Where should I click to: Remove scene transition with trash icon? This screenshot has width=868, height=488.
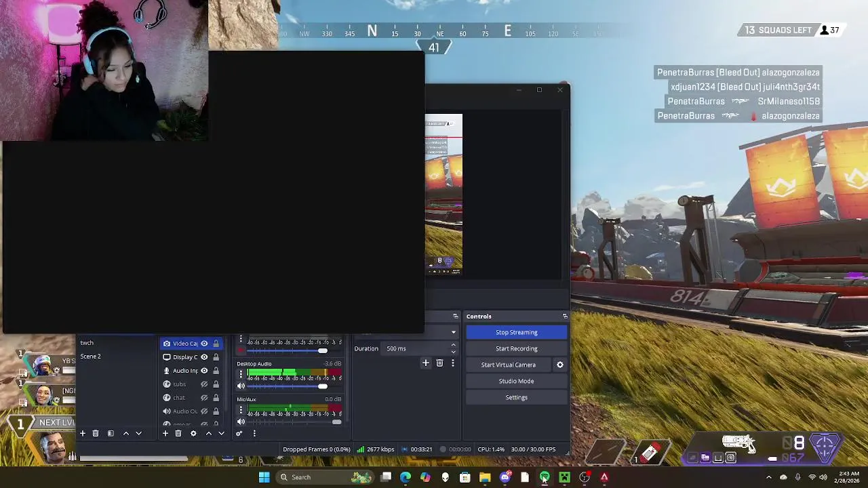(x=439, y=363)
